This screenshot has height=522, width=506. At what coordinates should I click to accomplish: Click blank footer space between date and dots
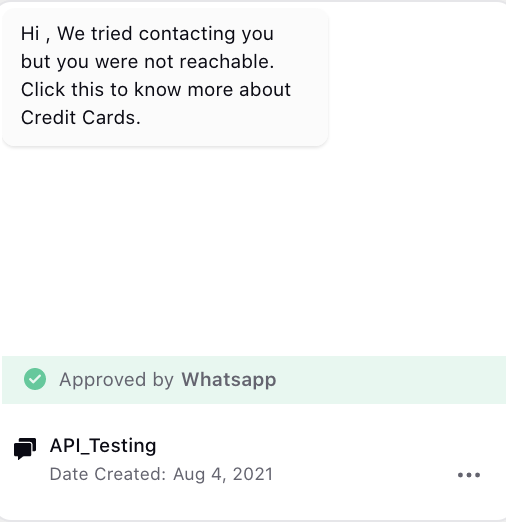pos(365,475)
